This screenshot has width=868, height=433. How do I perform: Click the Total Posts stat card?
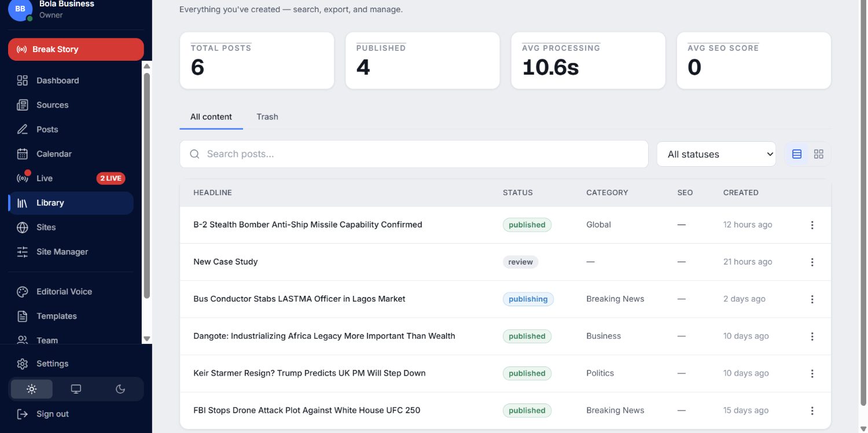pos(257,61)
